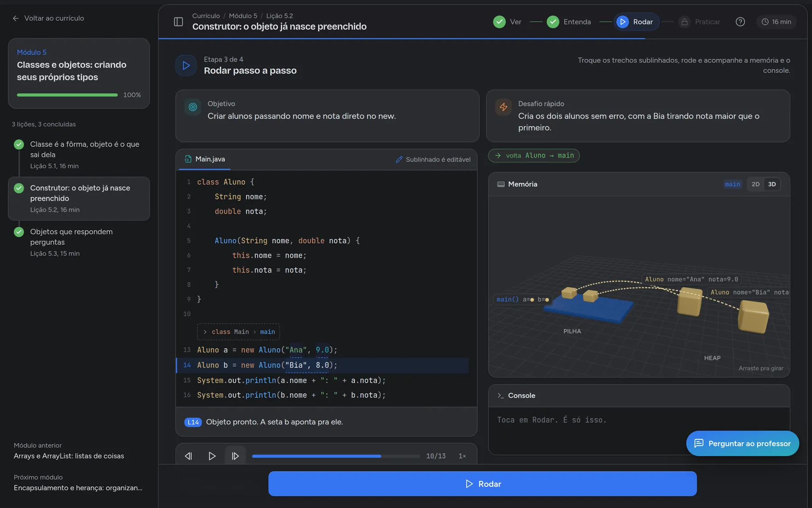Go to the Rodar step tab

click(x=637, y=22)
